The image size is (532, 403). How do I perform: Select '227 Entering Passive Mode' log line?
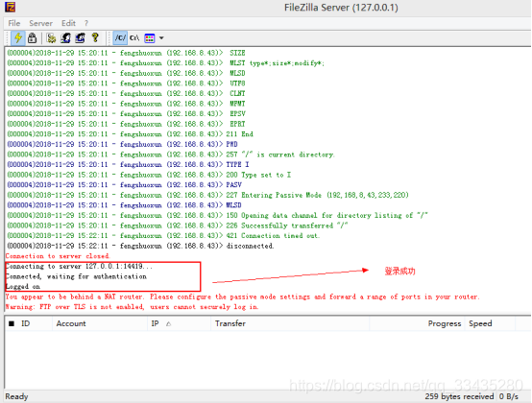[207, 195]
